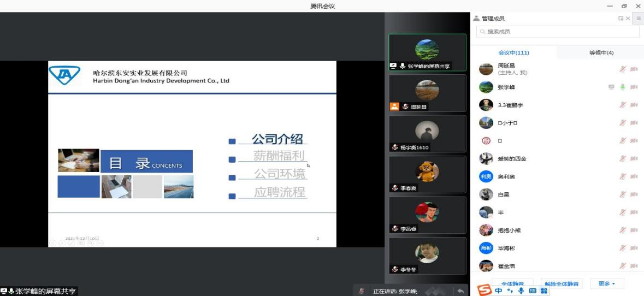
Task: Click the Sogou voice input microphone
Action: tap(521, 291)
